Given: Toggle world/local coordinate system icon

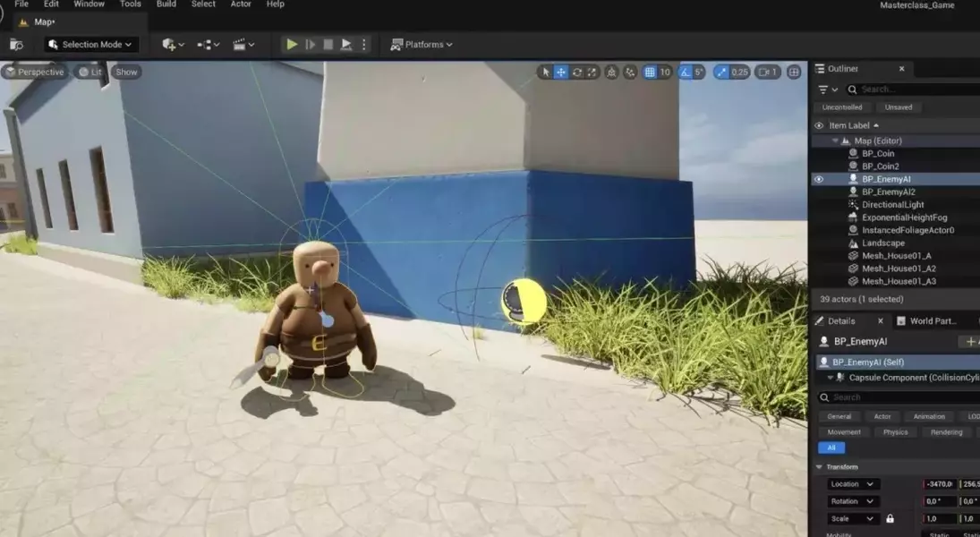Looking at the screenshot, I should pyautogui.click(x=611, y=72).
